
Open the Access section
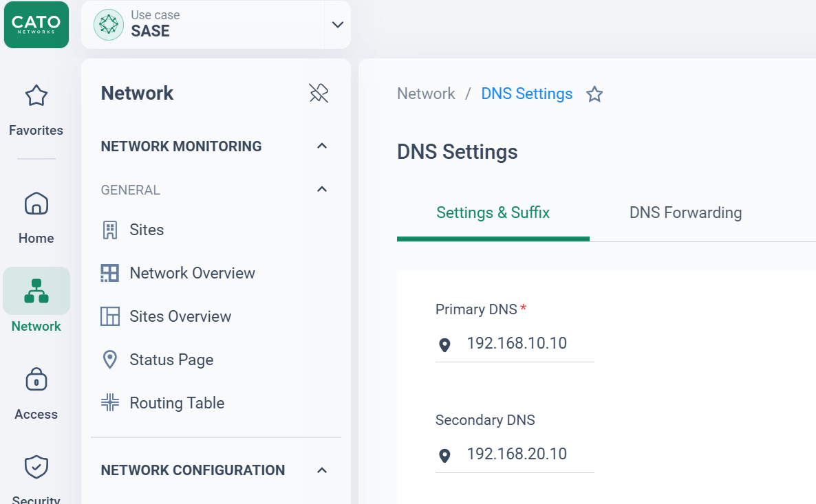click(36, 393)
